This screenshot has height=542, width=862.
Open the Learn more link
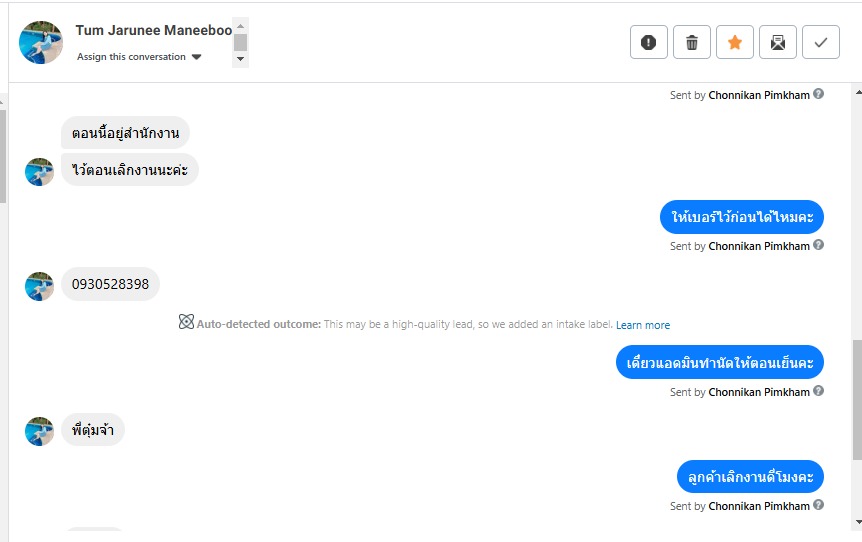643,325
